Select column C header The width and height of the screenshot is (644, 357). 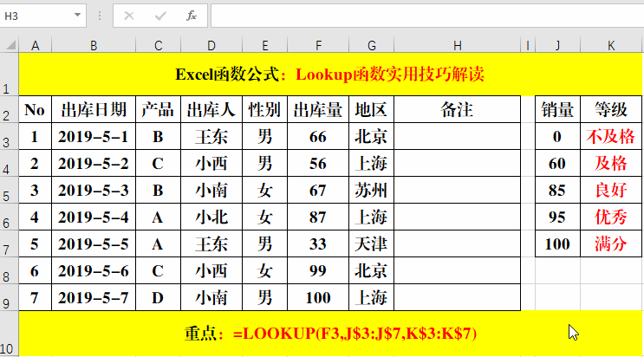point(158,45)
